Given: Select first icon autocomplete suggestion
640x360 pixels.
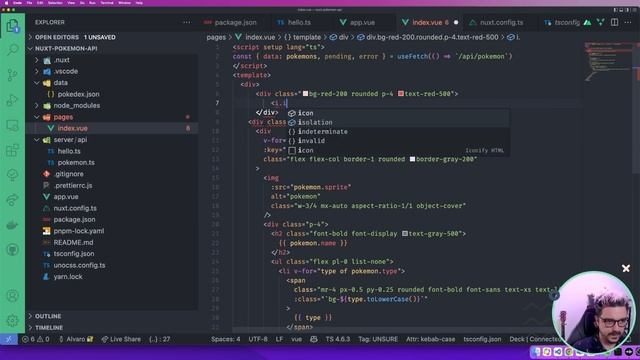Looking at the screenshot, I should [x=397, y=113].
